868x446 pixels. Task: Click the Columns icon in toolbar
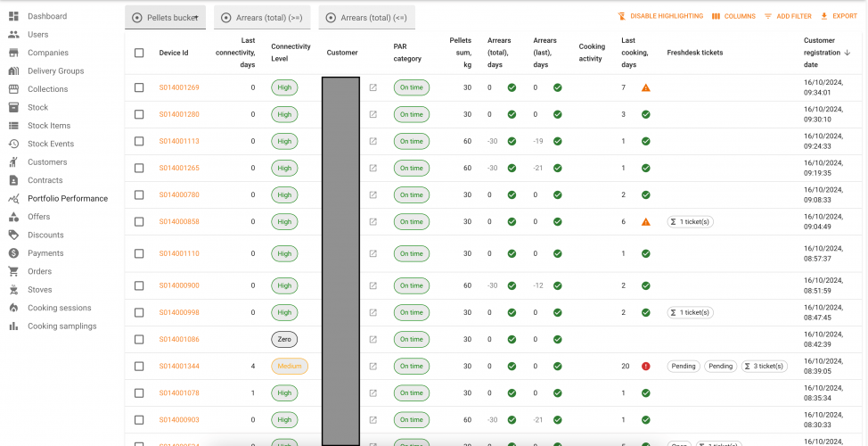click(x=716, y=16)
